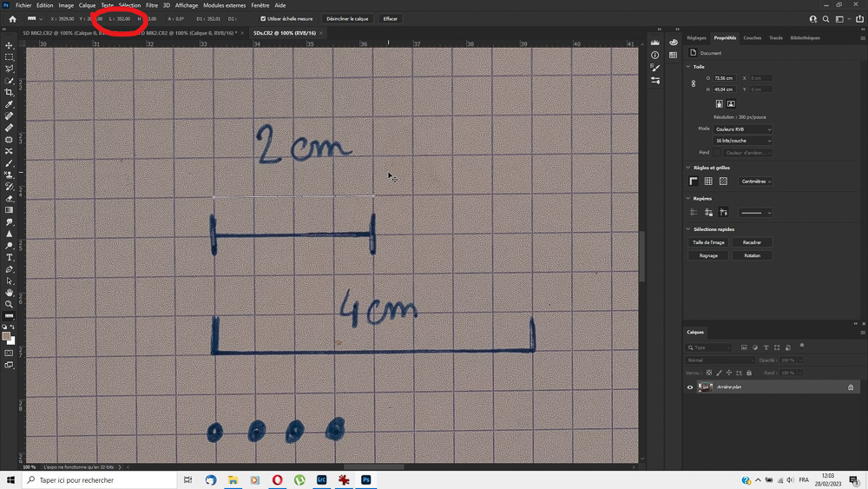Select the Polygonal Lasso tool
868x489 pixels.
[9, 69]
